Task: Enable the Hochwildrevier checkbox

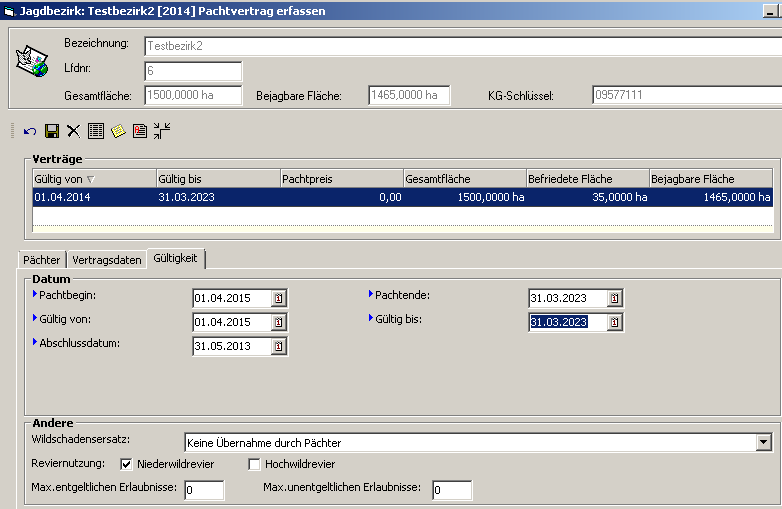Action: tap(254, 464)
